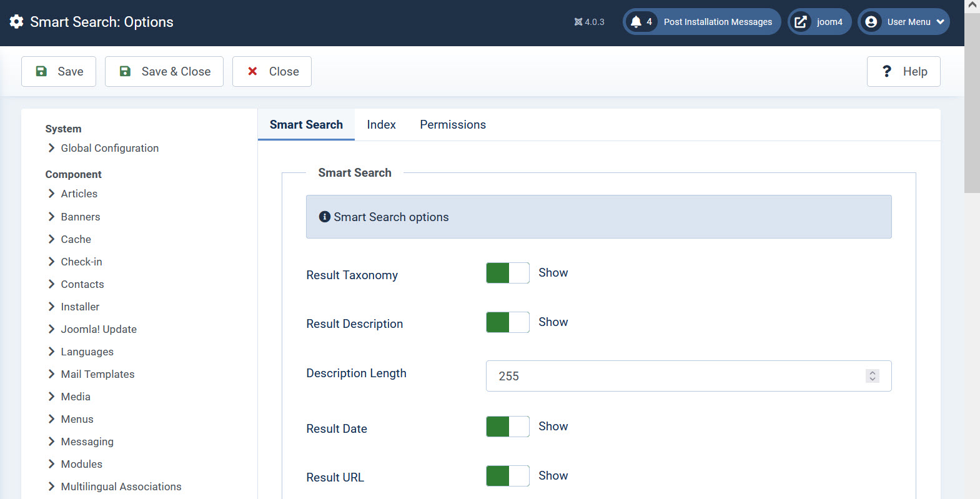The width and height of the screenshot is (980, 499).
Task: Expand the Global Configuration chevron
Action: (x=51, y=148)
